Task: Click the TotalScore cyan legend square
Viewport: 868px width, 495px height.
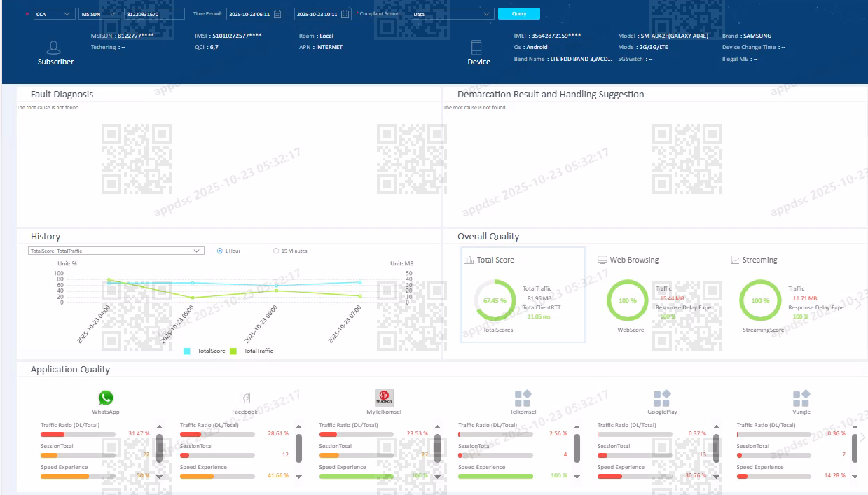Action: (188, 351)
